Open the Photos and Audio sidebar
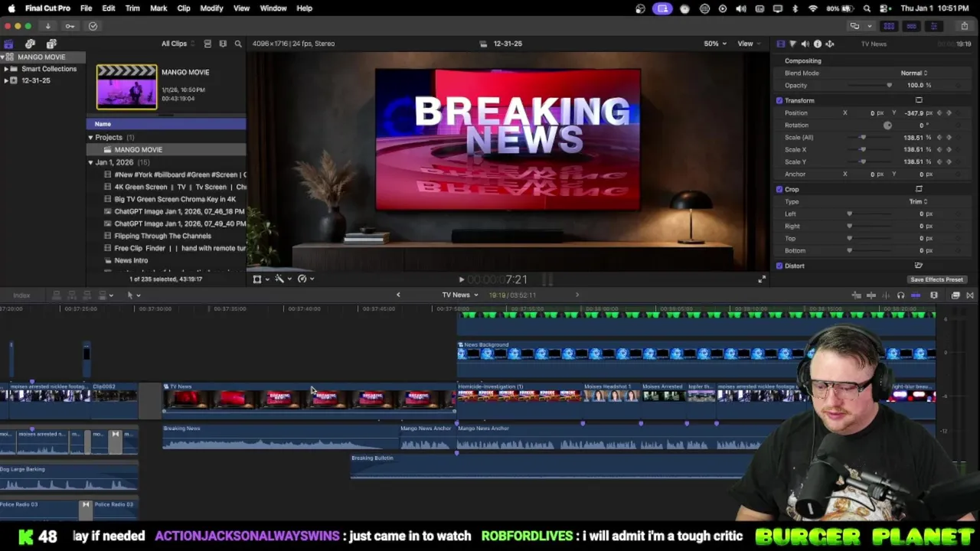Image resolution: width=980 pixels, height=551 pixels. coord(30,44)
